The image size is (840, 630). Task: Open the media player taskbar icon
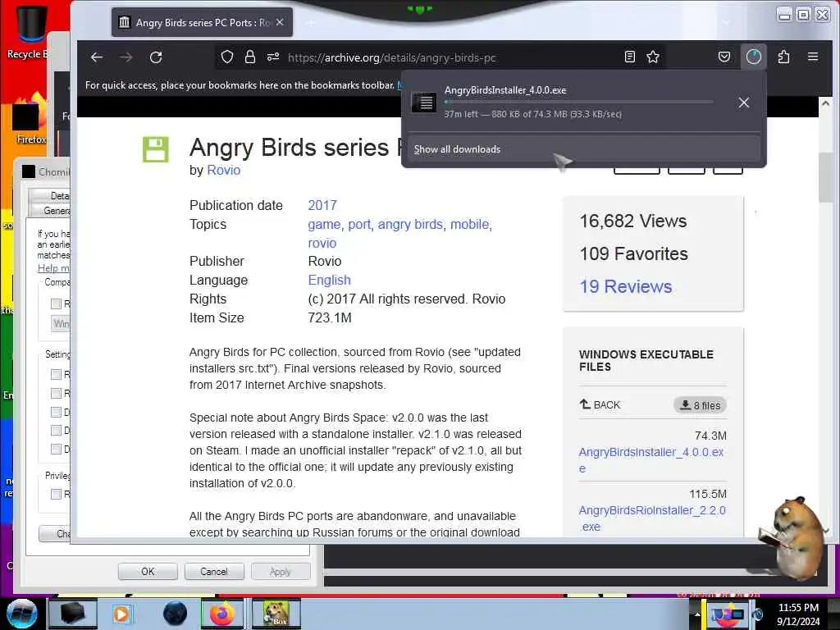pyautogui.click(x=122, y=614)
